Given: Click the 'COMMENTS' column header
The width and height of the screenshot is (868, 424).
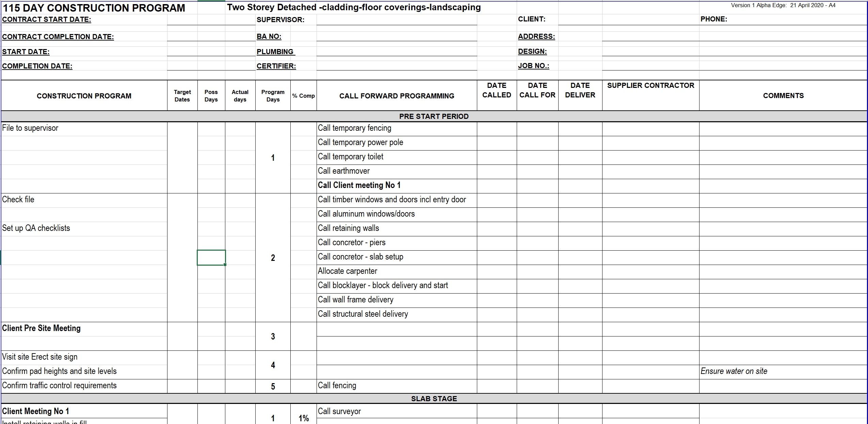Looking at the screenshot, I should coord(783,96).
